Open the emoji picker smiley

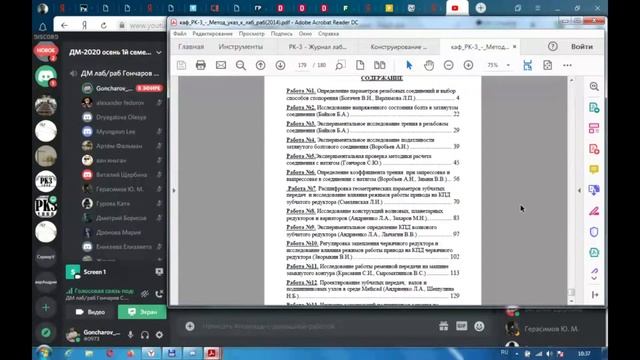coord(479,326)
